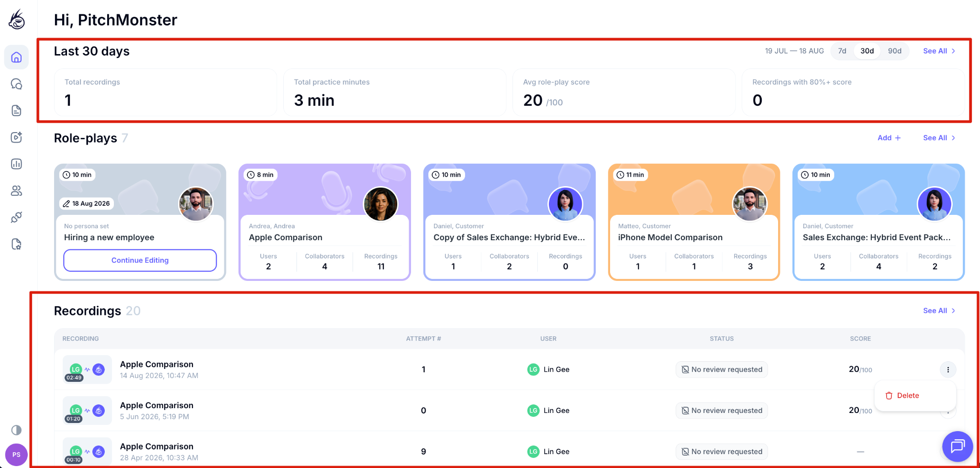
Task: Open the analytics chart sidebar icon
Action: [x=16, y=164]
